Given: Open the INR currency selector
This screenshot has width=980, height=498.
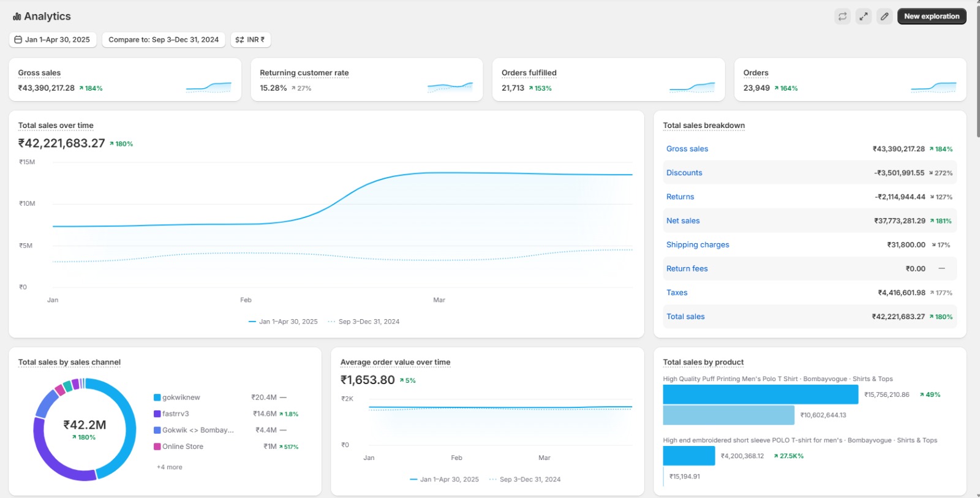Looking at the screenshot, I should click(251, 40).
